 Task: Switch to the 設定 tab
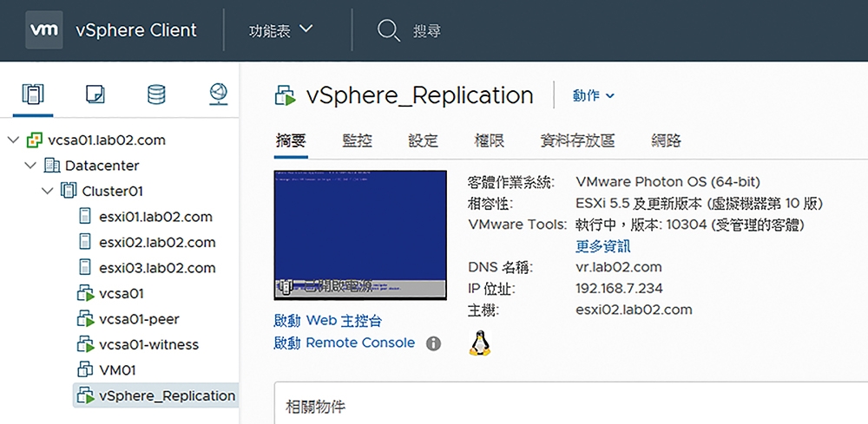(x=424, y=140)
